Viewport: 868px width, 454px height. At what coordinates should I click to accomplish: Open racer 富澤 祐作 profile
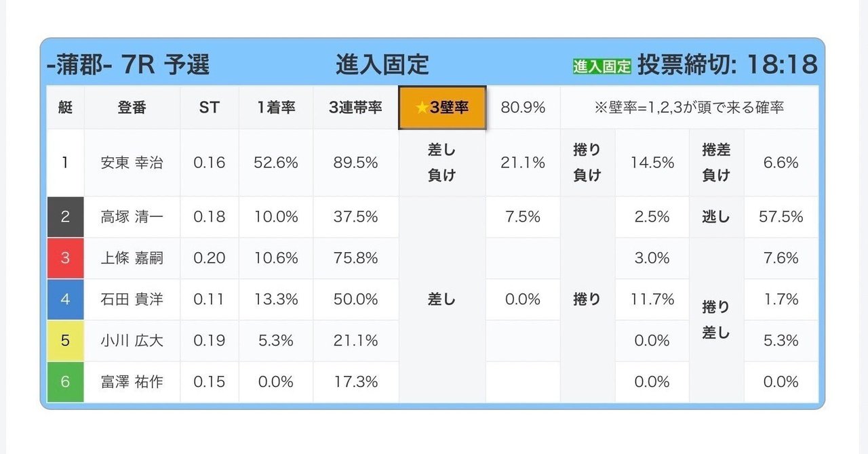click(x=132, y=382)
